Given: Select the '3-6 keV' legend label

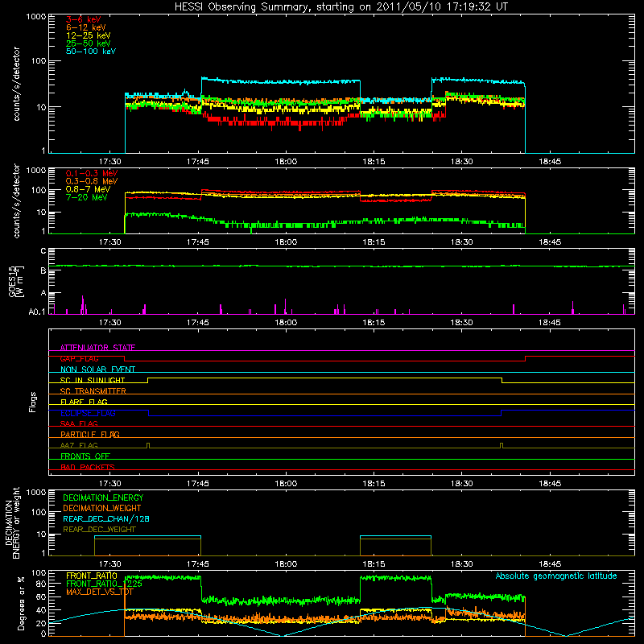Looking at the screenshot, I should click(84, 19).
